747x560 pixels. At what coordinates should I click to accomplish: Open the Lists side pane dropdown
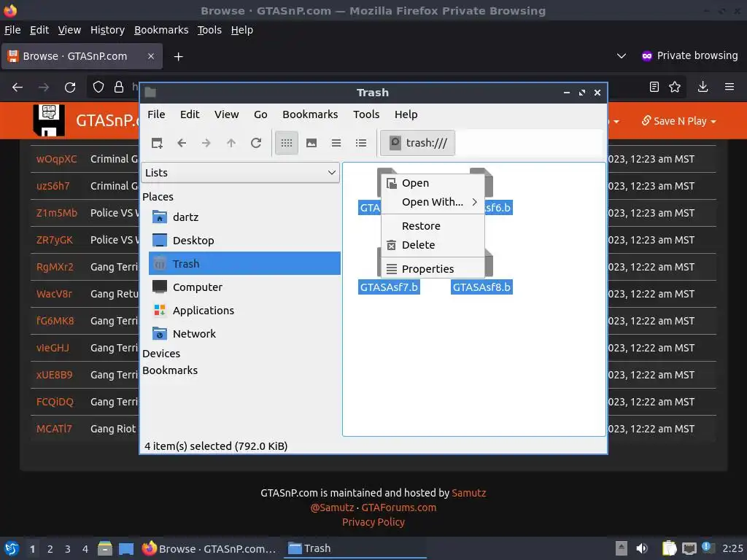pos(241,172)
